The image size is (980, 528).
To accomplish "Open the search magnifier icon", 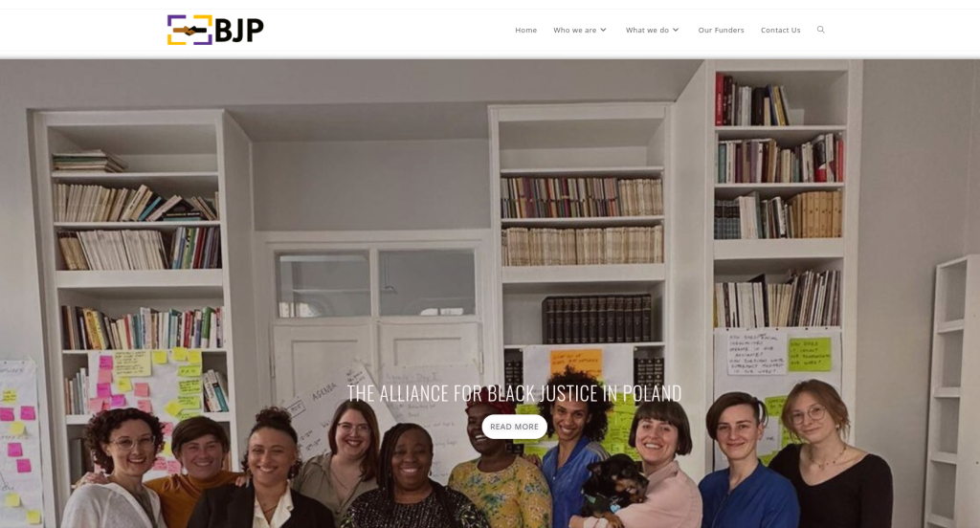I will [x=820, y=30].
